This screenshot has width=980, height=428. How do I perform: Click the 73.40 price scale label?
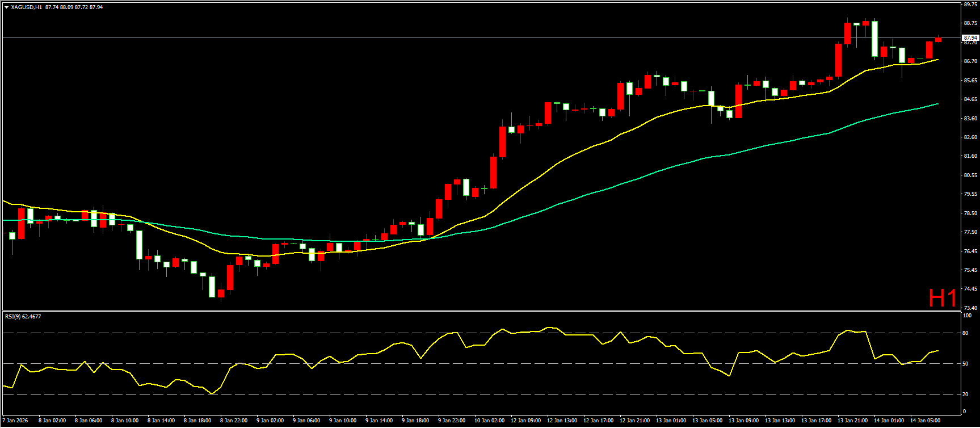pos(970,308)
